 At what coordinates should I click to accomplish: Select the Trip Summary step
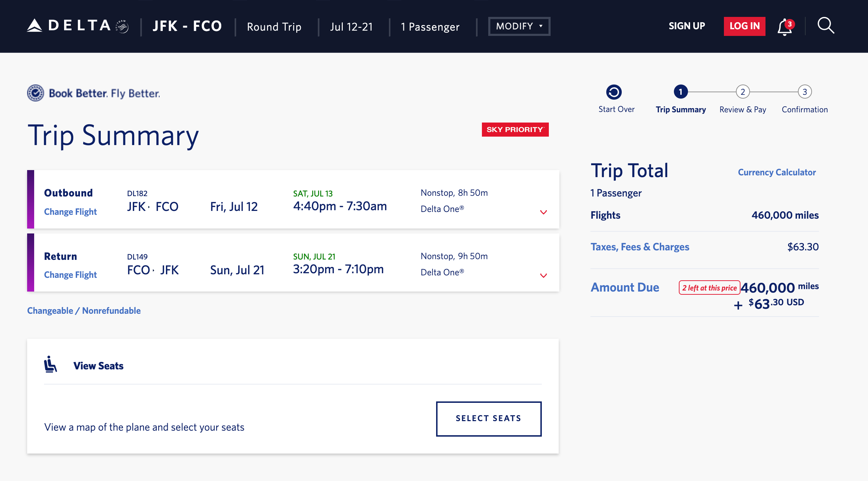pyautogui.click(x=681, y=92)
